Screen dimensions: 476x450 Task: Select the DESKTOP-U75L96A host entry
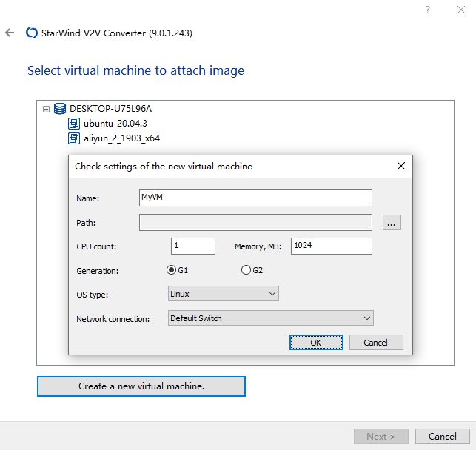click(x=110, y=109)
